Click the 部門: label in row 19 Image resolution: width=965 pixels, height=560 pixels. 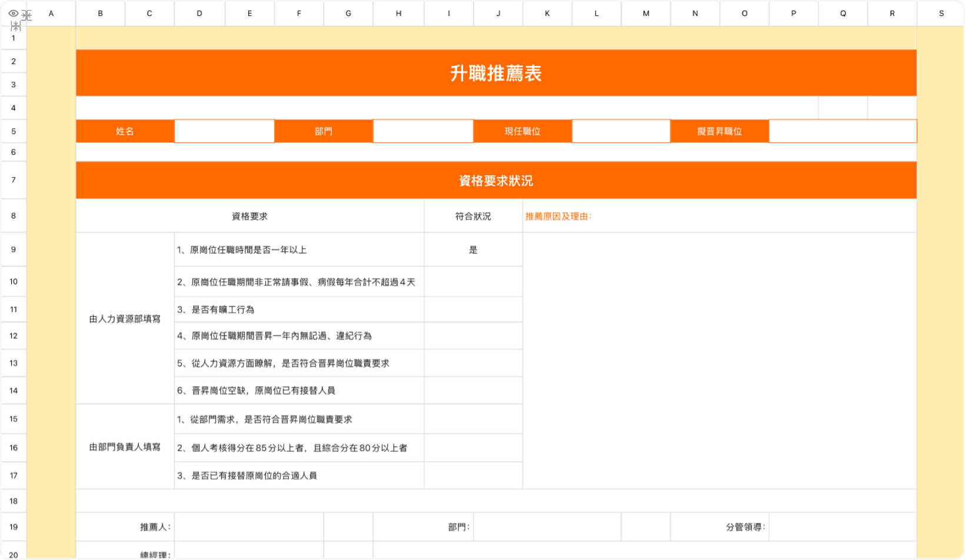(x=459, y=527)
